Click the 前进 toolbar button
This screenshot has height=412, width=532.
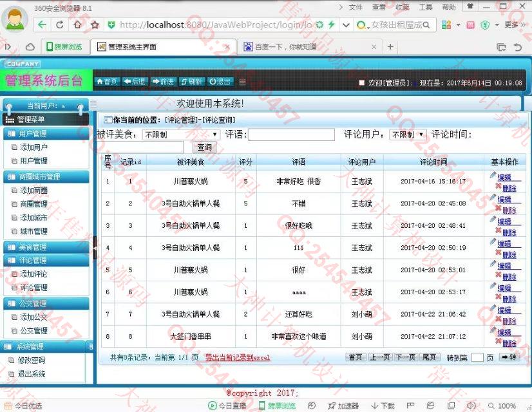click(x=163, y=82)
